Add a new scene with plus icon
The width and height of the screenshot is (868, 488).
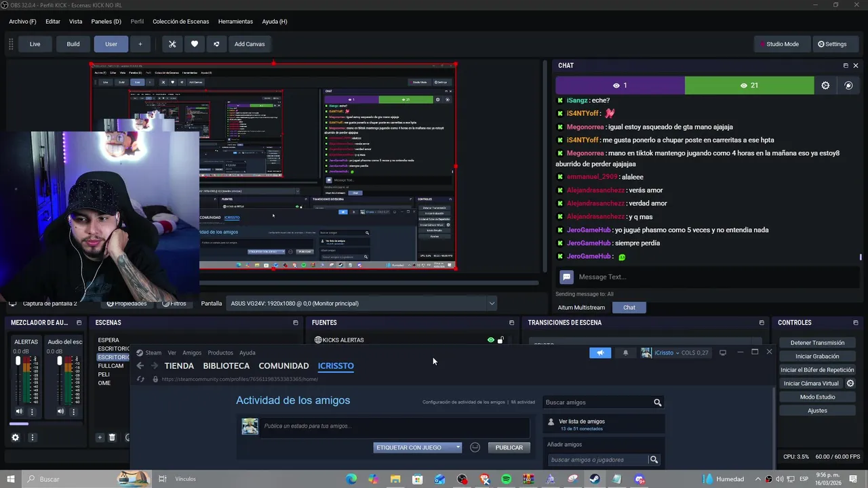click(100, 438)
